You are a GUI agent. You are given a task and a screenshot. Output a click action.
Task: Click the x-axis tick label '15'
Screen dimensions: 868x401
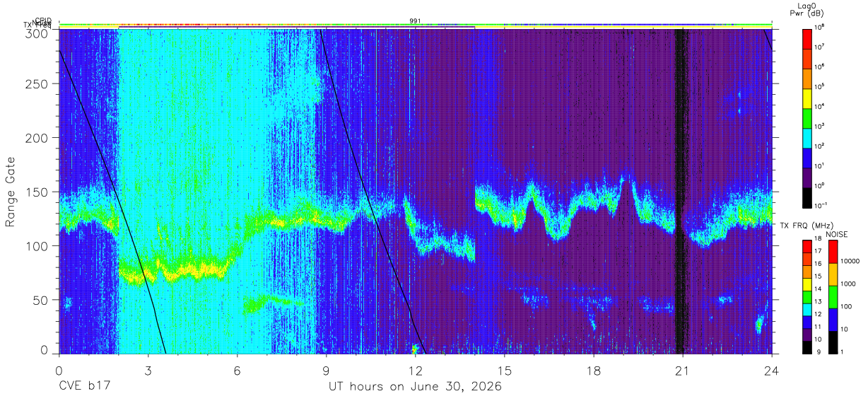tap(505, 370)
